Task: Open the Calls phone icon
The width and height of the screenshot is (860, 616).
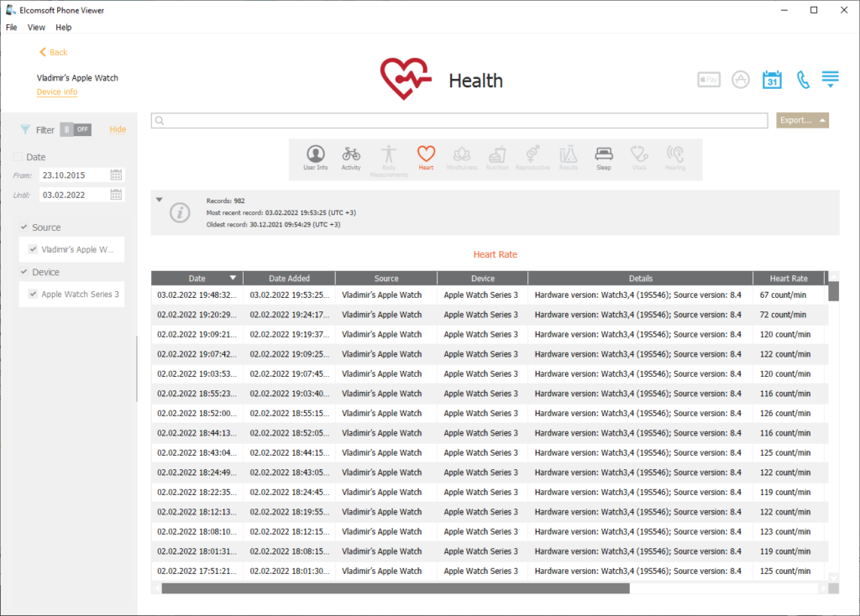Action: (803, 80)
